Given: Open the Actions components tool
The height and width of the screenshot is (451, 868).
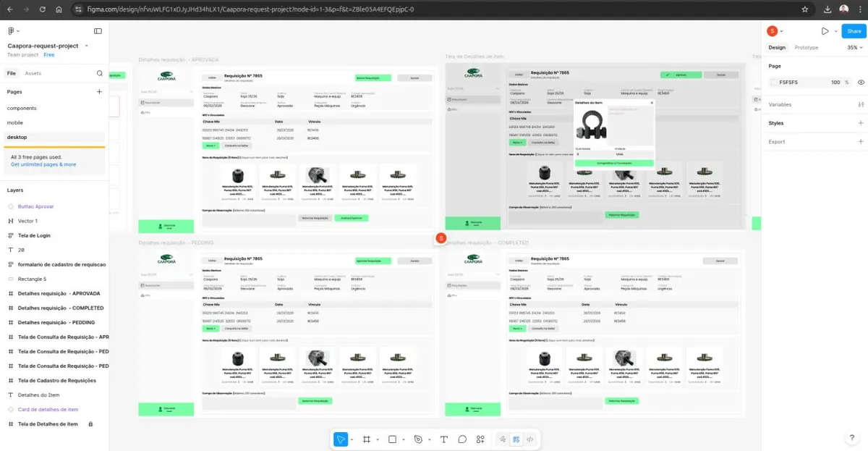Looking at the screenshot, I should pyautogui.click(x=480, y=439).
